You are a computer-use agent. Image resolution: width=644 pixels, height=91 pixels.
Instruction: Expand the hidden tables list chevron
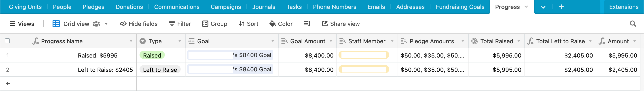tap(543, 7)
